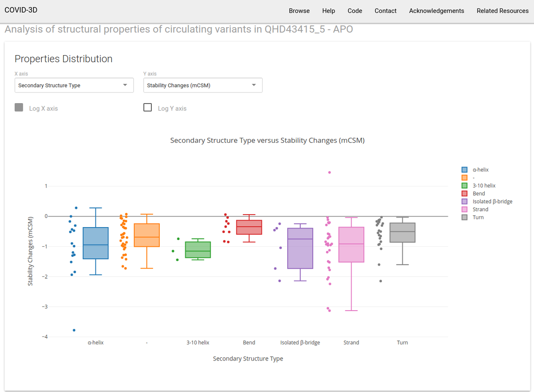Open the Related Resources page
Viewport: 534px width, 392px height.
tap(502, 11)
